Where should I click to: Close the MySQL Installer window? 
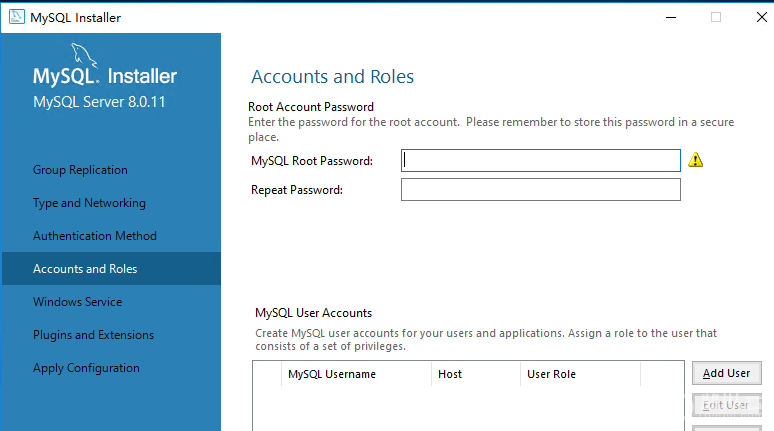coord(762,17)
